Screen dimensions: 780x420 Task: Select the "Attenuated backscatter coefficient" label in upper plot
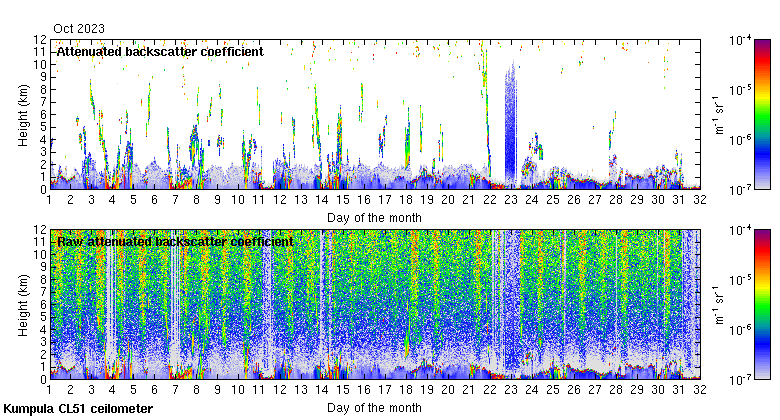160,52
